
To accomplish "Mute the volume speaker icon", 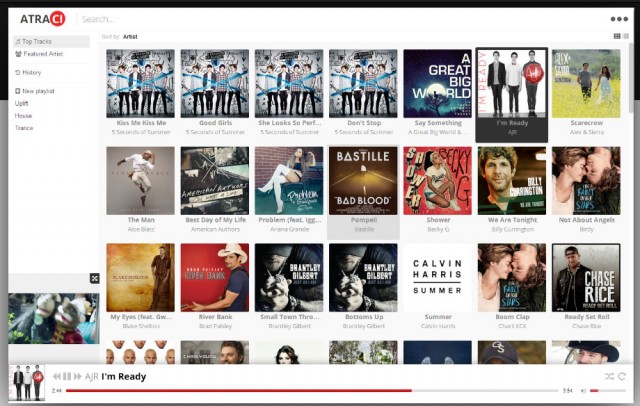I will click(584, 391).
